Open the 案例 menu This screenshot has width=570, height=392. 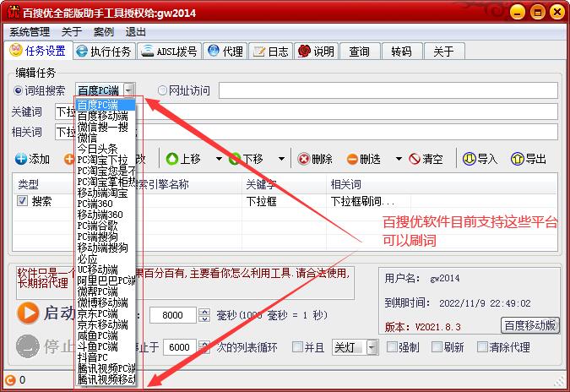coord(104,32)
